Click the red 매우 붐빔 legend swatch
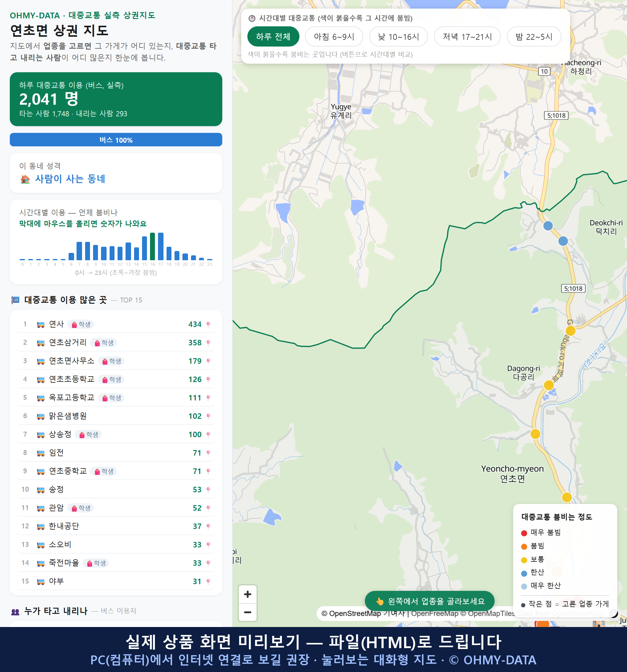The width and height of the screenshot is (627, 672). (524, 533)
